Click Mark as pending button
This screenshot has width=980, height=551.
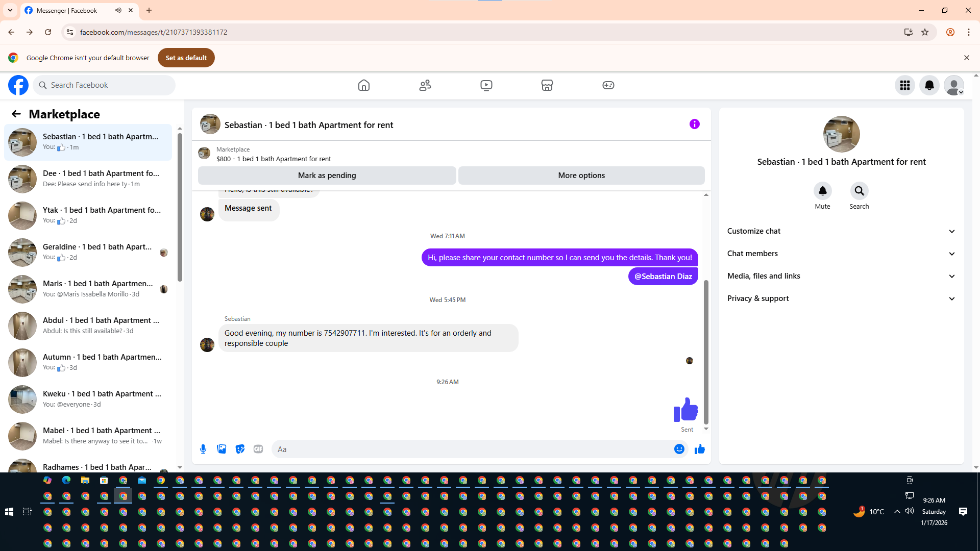point(327,176)
